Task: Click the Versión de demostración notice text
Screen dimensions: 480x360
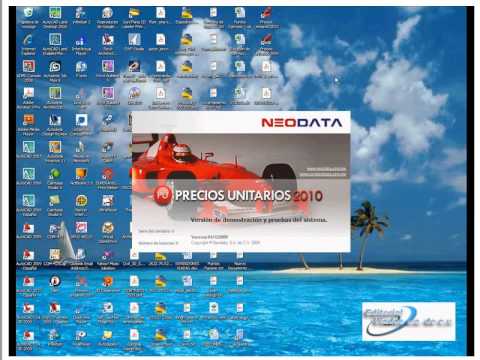Action: point(259,220)
